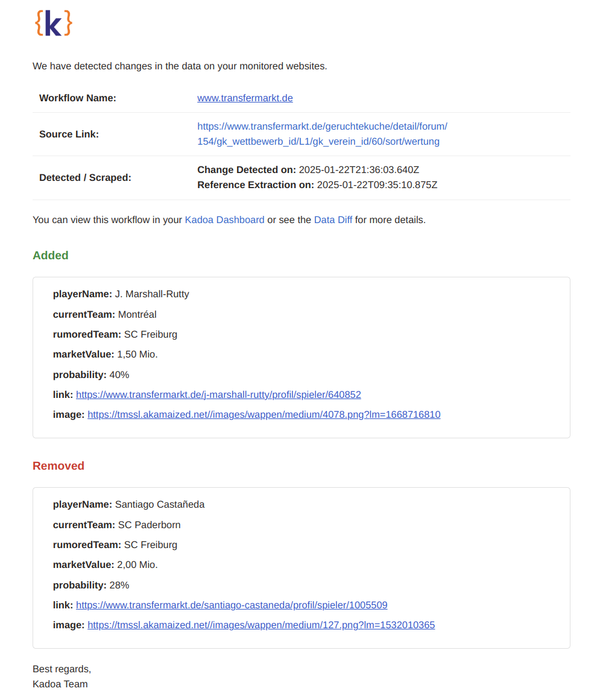Click the 40% probability value
600x700 pixels.
pyautogui.click(x=119, y=374)
